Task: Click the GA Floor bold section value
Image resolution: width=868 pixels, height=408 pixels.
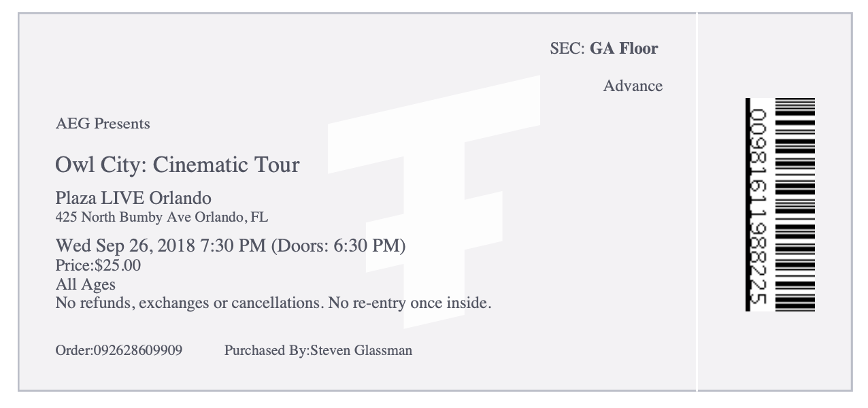Action: click(624, 48)
